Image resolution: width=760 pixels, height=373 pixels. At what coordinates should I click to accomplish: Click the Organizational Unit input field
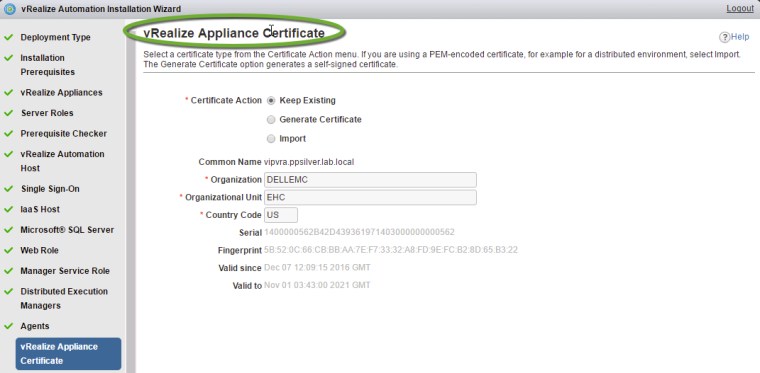click(x=370, y=198)
